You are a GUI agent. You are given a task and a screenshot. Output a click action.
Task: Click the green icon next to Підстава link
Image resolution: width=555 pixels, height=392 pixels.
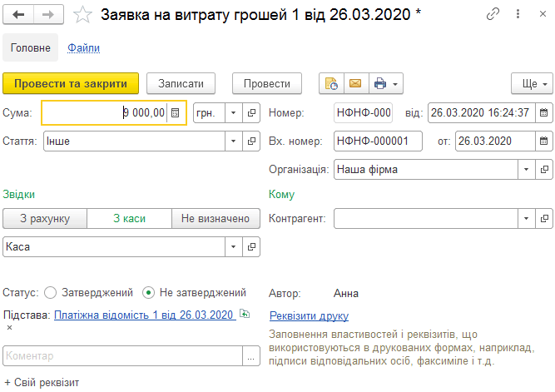pyautogui.click(x=245, y=314)
